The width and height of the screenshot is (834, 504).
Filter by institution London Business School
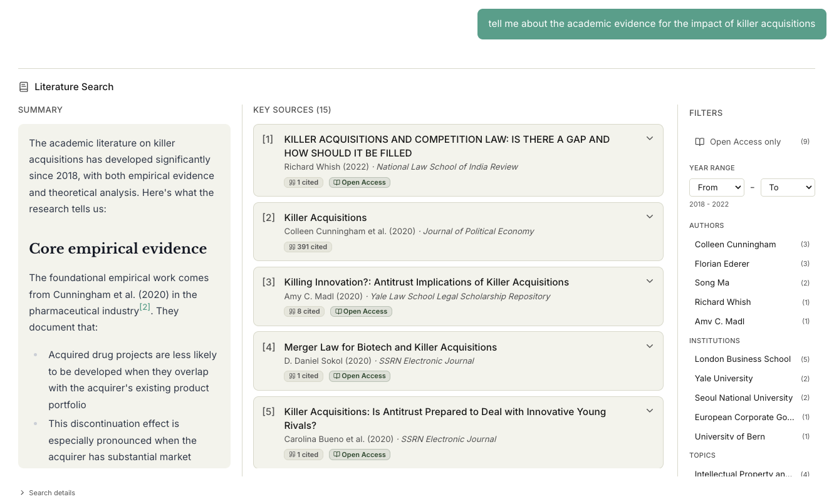pyautogui.click(x=743, y=359)
